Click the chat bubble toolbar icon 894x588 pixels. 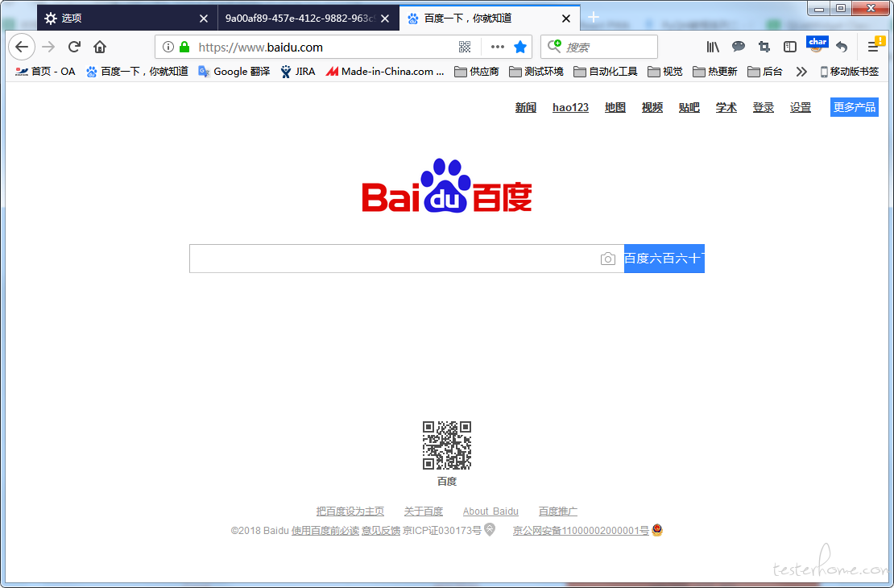(739, 47)
